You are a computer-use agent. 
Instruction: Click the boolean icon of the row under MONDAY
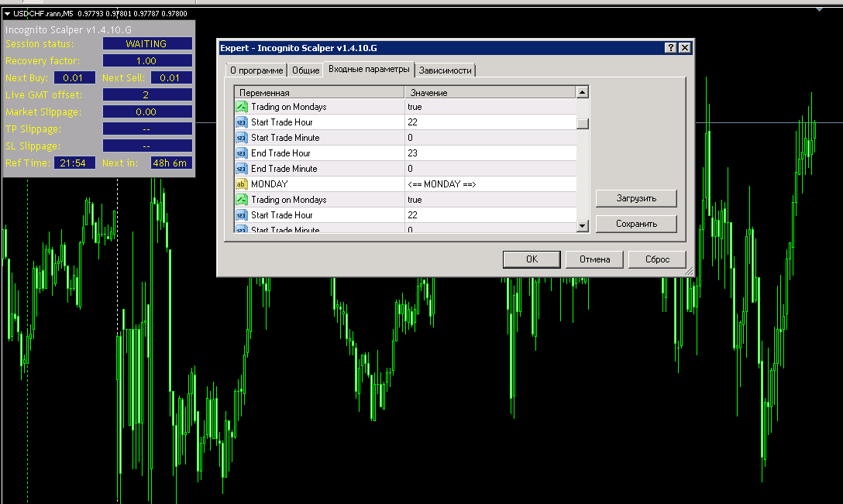242,200
